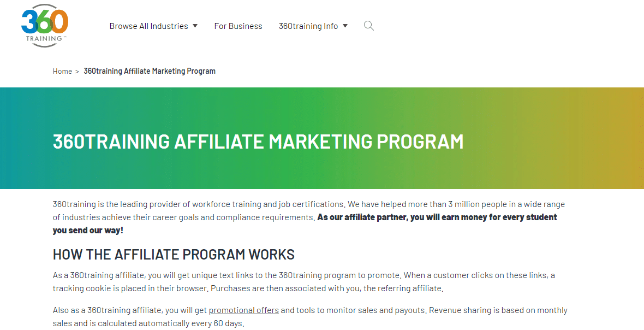Expand the 360training Info dropdown arrow
Viewport: 644px width, 330px height.
345,26
